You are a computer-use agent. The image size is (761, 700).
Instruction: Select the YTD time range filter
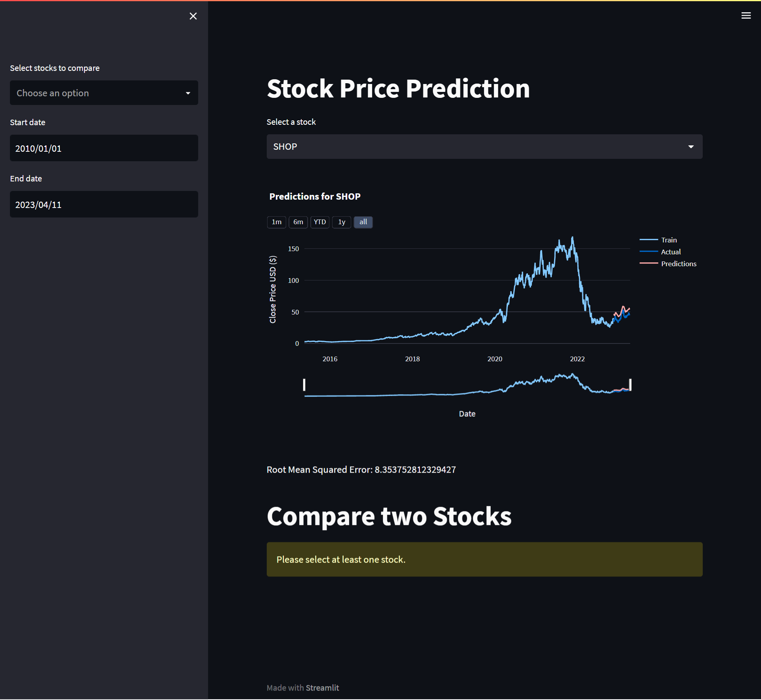[319, 222]
